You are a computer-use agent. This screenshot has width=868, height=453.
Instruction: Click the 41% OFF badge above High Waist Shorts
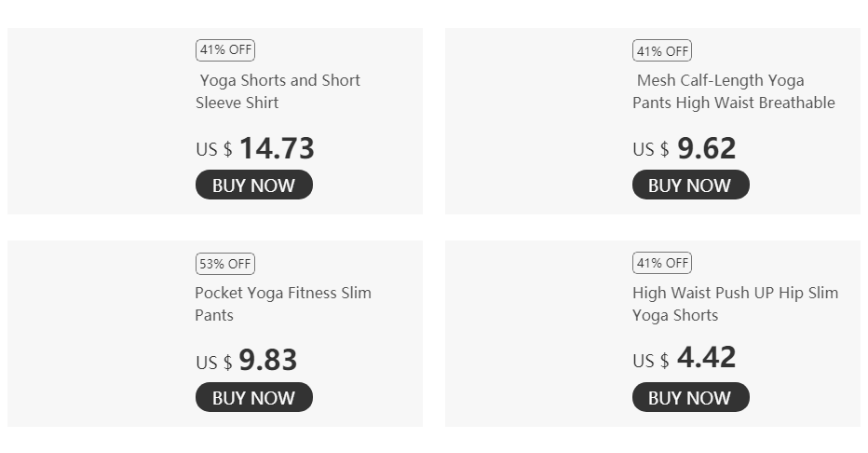(661, 263)
